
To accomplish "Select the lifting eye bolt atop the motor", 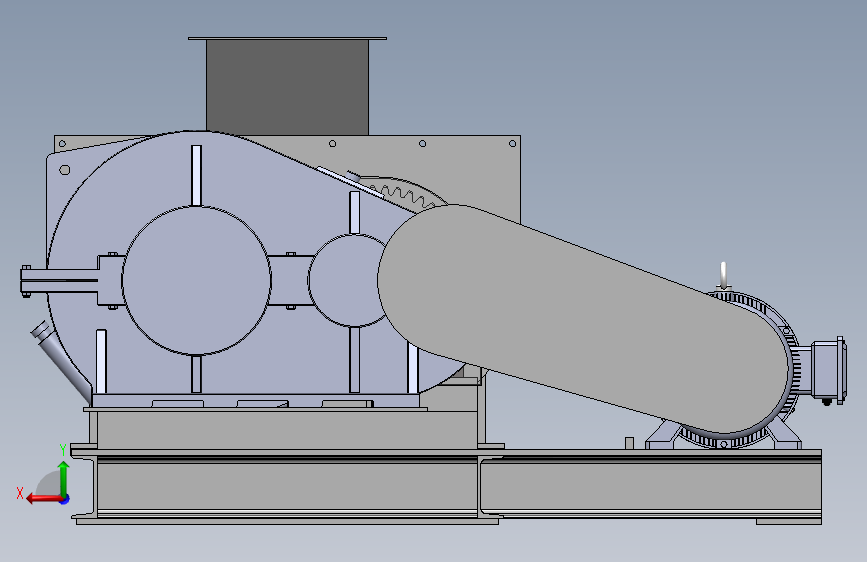I will click(x=723, y=275).
